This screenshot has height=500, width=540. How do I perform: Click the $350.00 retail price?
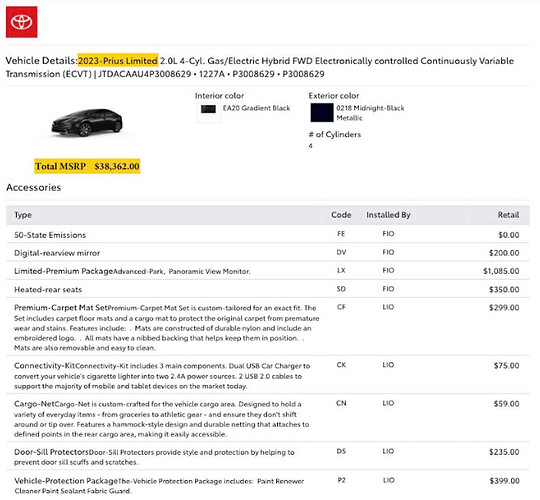[x=504, y=290]
